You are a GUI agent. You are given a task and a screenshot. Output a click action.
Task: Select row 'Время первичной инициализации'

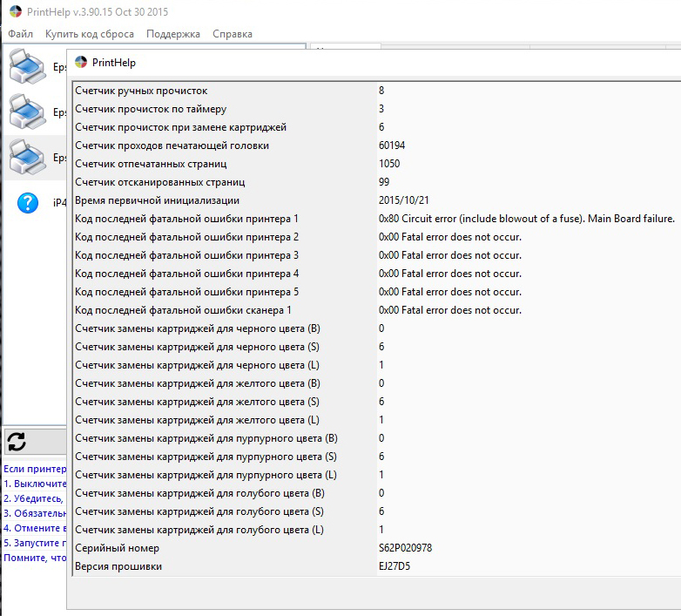coord(376,200)
